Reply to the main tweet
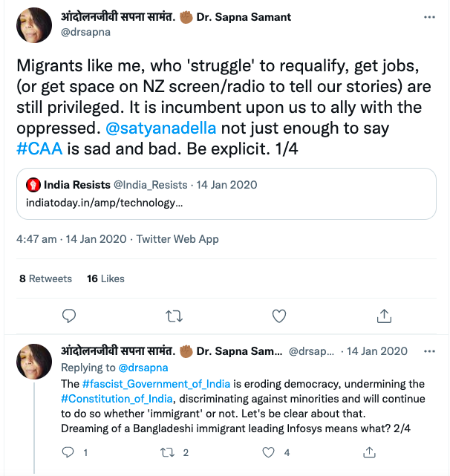 [69, 316]
